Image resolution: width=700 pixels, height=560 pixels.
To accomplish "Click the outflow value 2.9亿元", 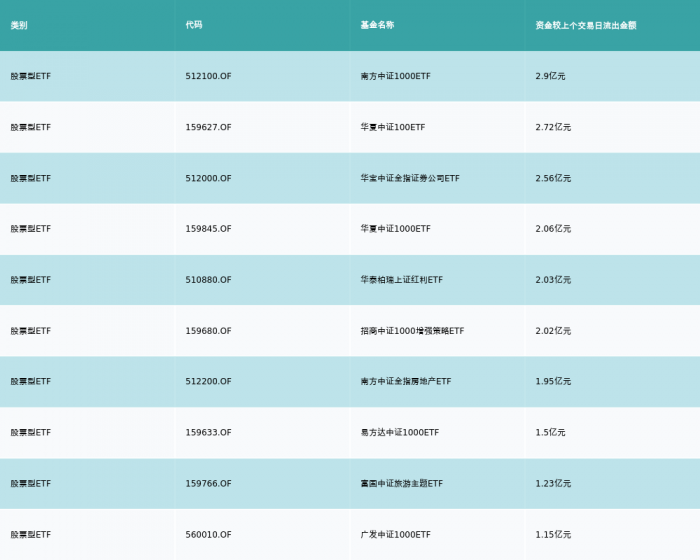I will click(550, 76).
